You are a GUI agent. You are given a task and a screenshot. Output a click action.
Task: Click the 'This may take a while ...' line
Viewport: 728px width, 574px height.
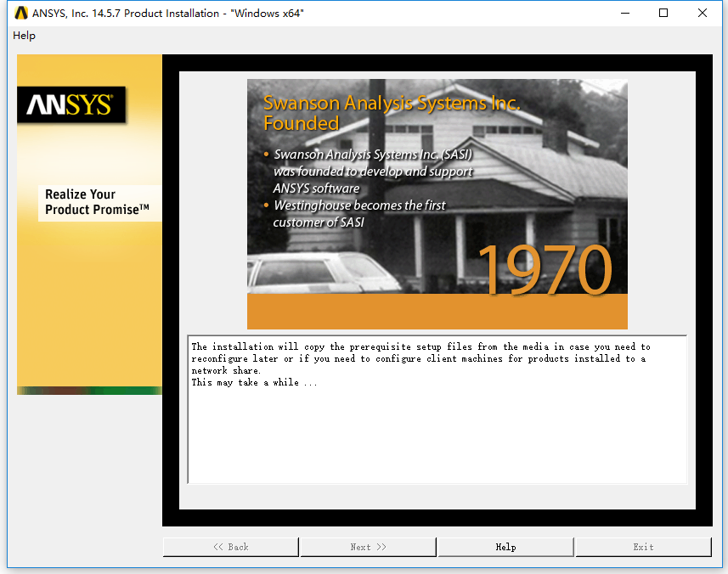click(x=254, y=382)
